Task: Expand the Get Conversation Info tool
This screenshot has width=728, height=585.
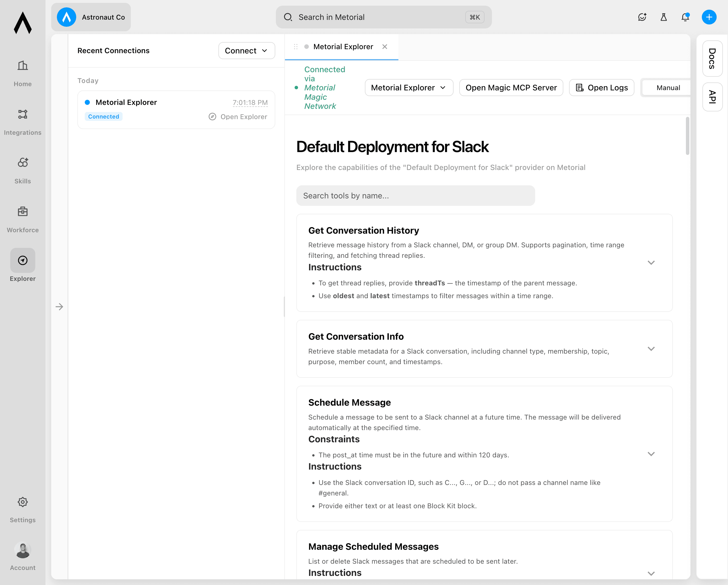Action: pyautogui.click(x=651, y=349)
